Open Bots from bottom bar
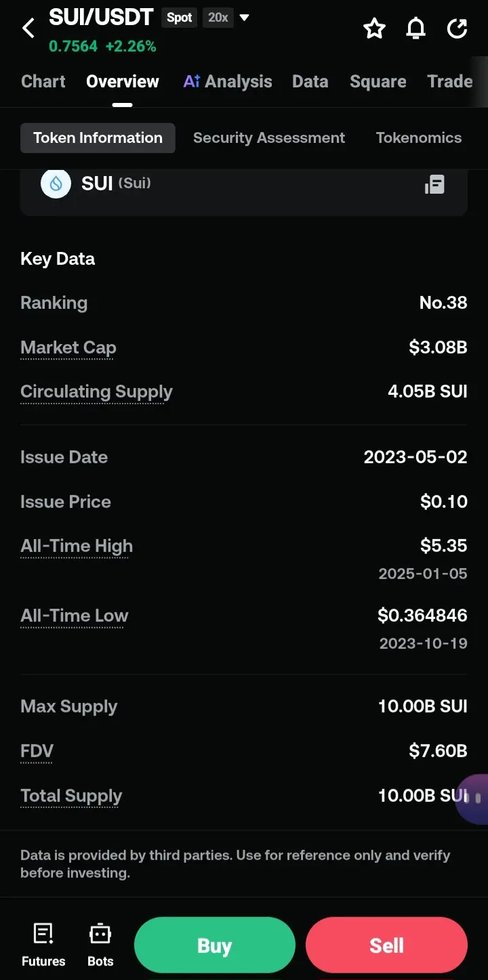 tap(100, 945)
